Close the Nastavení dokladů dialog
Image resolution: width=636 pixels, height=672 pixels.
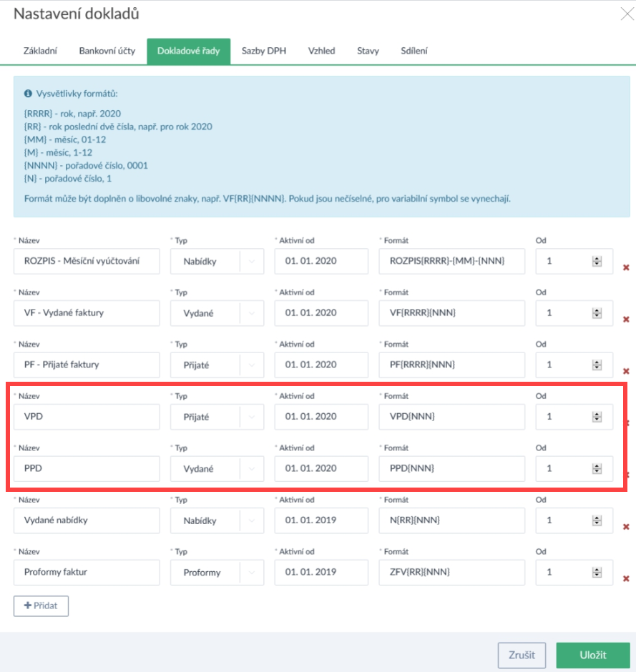[626, 14]
